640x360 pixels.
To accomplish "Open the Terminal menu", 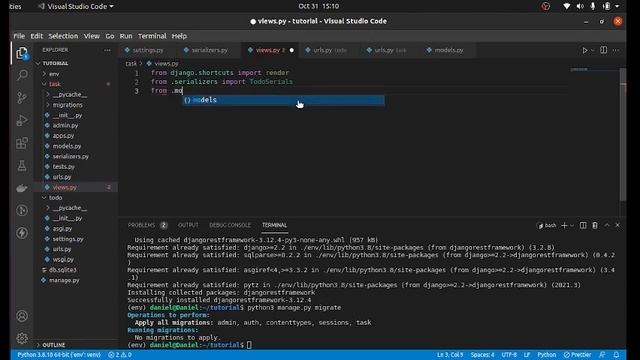I will click(152, 36).
